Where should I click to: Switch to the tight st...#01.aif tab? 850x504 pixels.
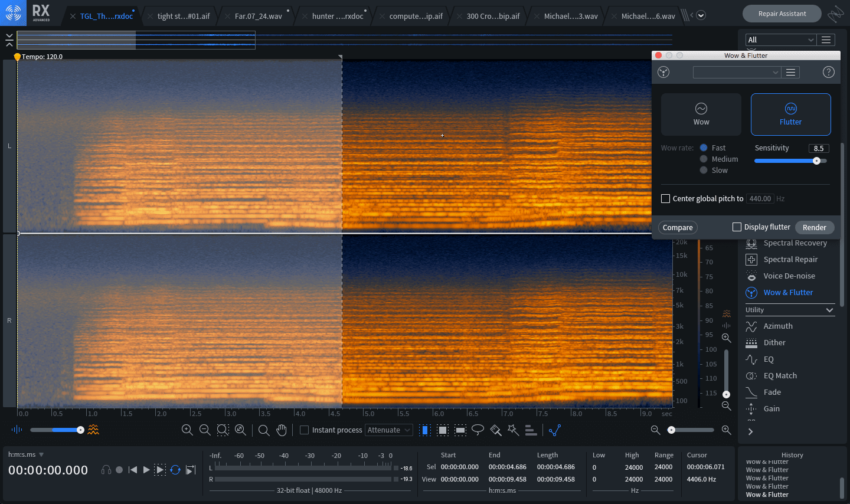(x=184, y=16)
